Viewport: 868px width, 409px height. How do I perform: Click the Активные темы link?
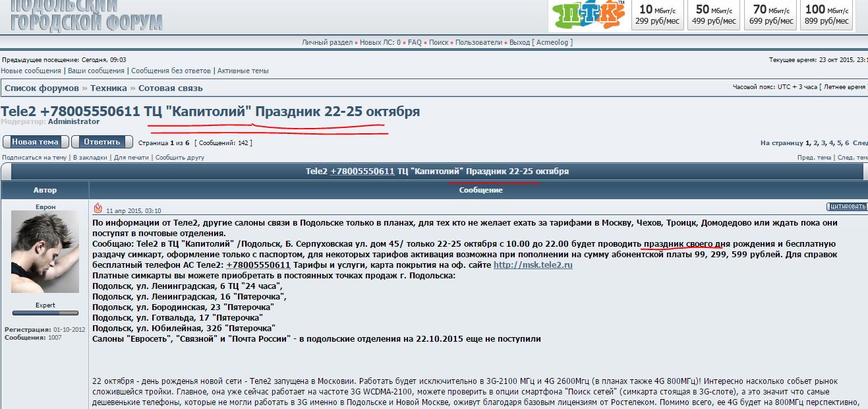243,71
